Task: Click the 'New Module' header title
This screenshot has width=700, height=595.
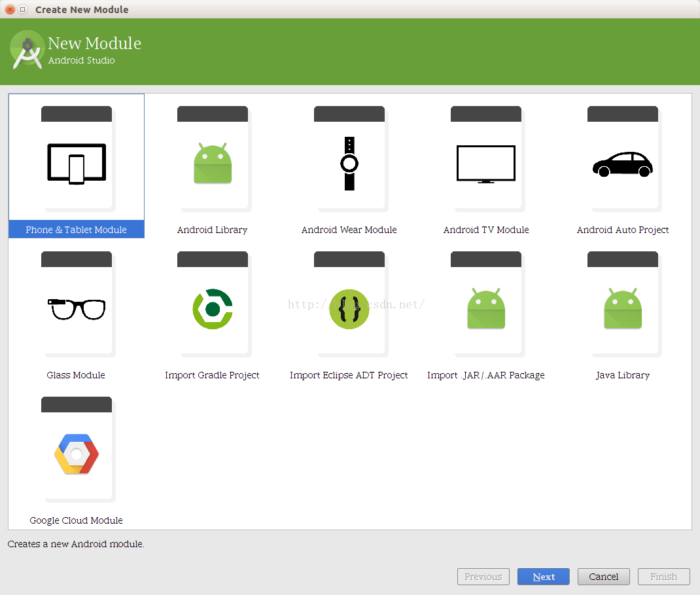Action: (x=95, y=43)
